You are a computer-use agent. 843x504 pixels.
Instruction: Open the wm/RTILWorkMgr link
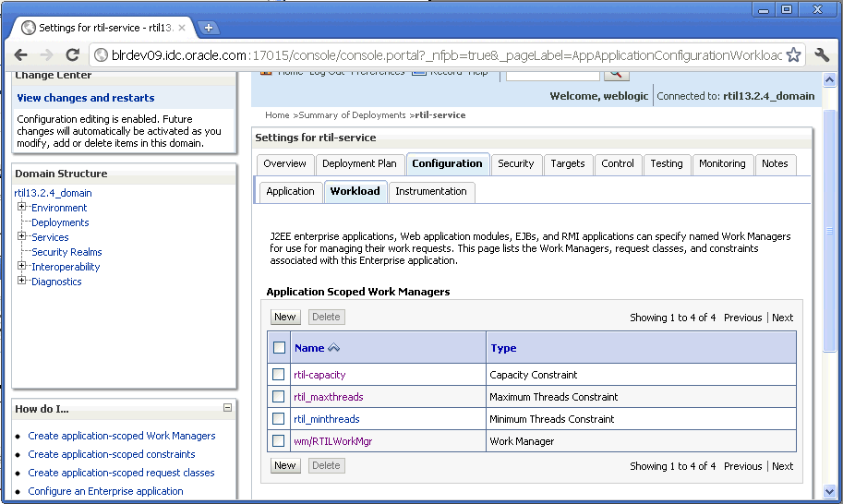(332, 441)
